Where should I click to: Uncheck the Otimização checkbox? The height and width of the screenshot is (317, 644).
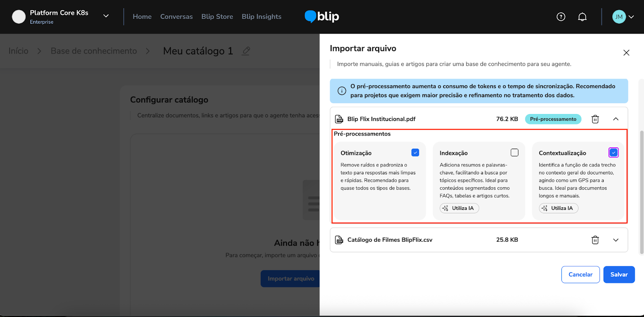click(x=415, y=153)
